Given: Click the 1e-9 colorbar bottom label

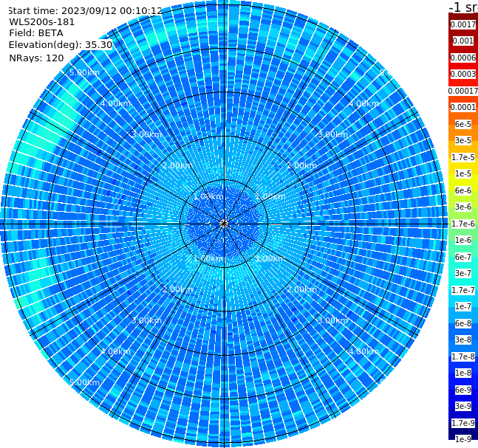Looking at the screenshot, I should coord(463,439).
